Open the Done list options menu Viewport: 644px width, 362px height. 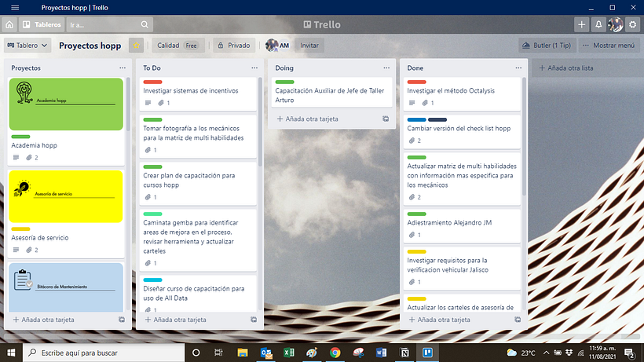[x=518, y=68]
